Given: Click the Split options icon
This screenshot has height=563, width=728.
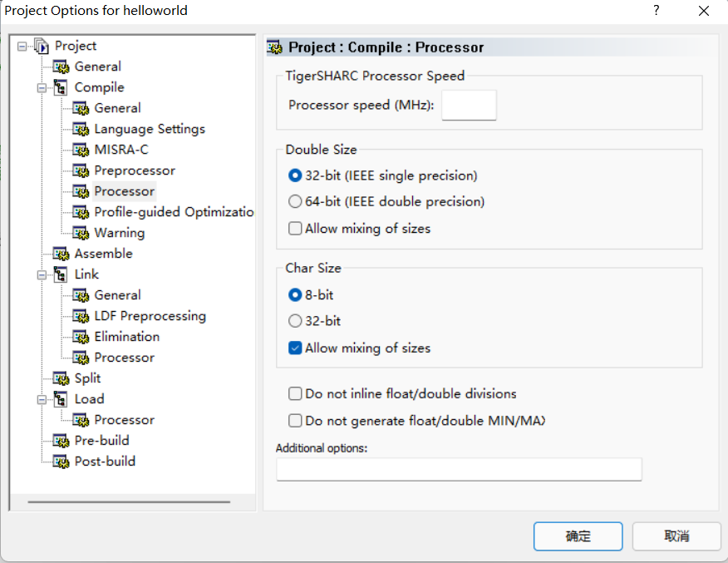Looking at the screenshot, I should point(61,378).
